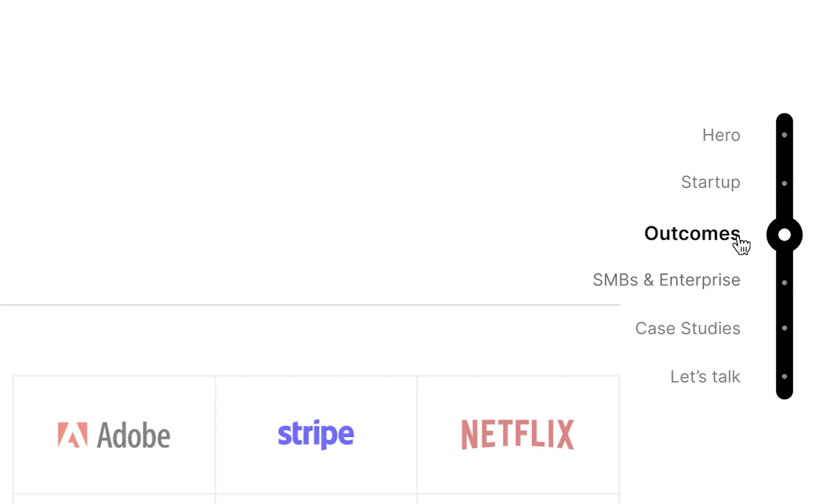Viewport: 813px width, 504px height.
Task: Open the Case Studies section label
Action: tap(687, 328)
